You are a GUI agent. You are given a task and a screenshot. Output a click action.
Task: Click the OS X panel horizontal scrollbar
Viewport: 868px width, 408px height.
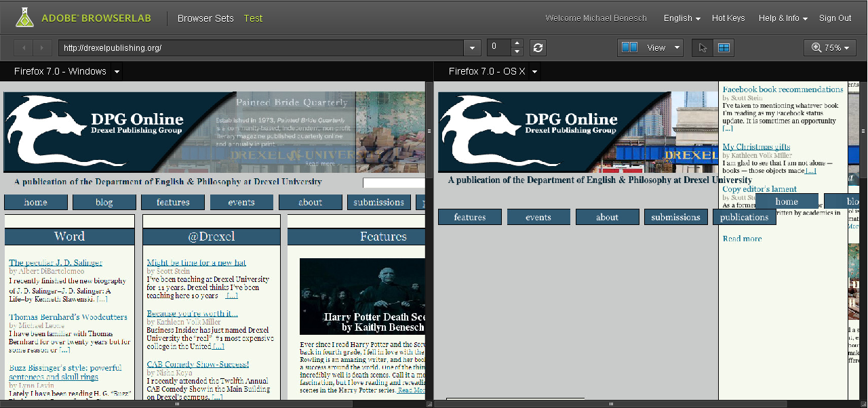click(x=612, y=404)
